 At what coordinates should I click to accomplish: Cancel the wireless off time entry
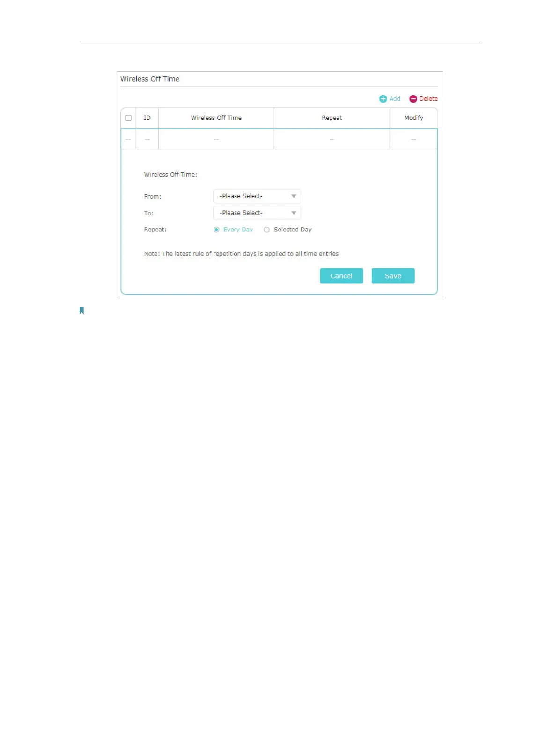point(341,276)
